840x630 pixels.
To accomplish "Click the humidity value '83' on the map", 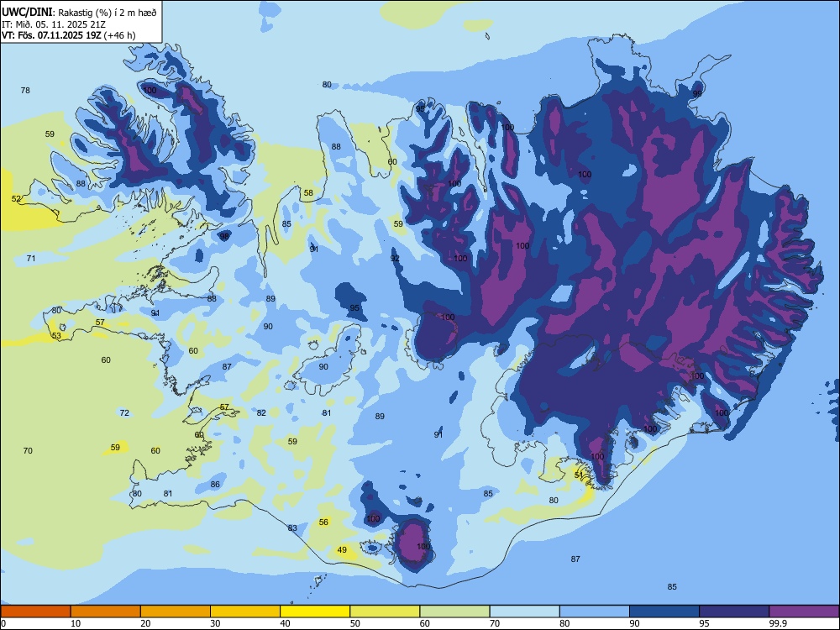I will point(292,528).
